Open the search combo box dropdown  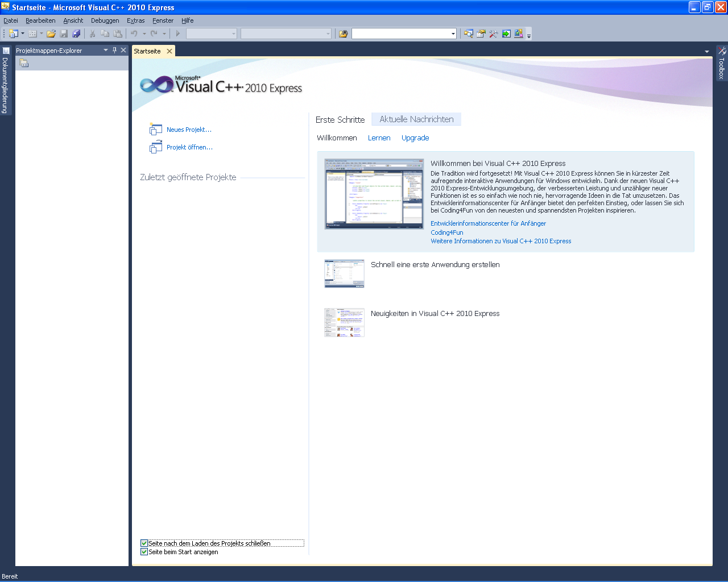453,34
